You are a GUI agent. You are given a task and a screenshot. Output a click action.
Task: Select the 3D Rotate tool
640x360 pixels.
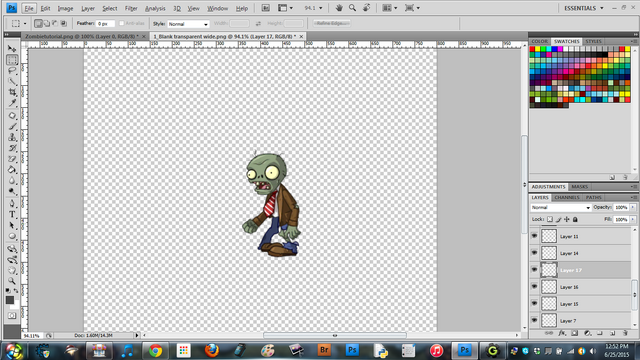[12, 249]
